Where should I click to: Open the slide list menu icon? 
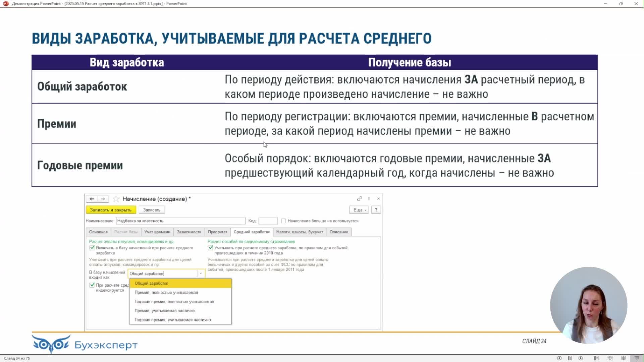pos(570,358)
